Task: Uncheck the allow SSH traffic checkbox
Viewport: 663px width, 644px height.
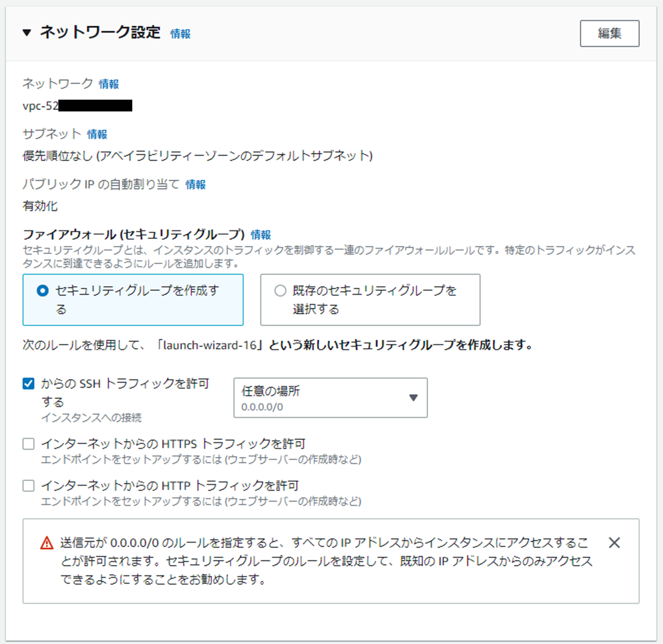Action: point(28,383)
